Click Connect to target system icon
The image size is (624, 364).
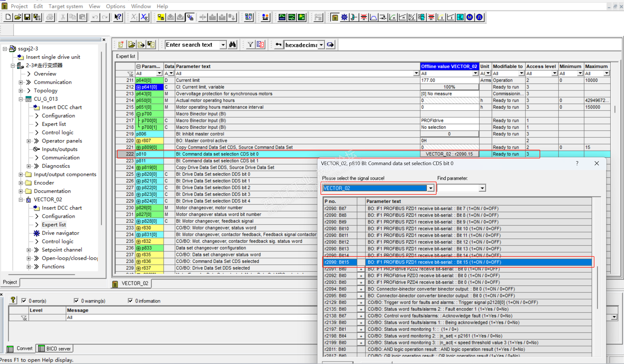tap(161, 17)
